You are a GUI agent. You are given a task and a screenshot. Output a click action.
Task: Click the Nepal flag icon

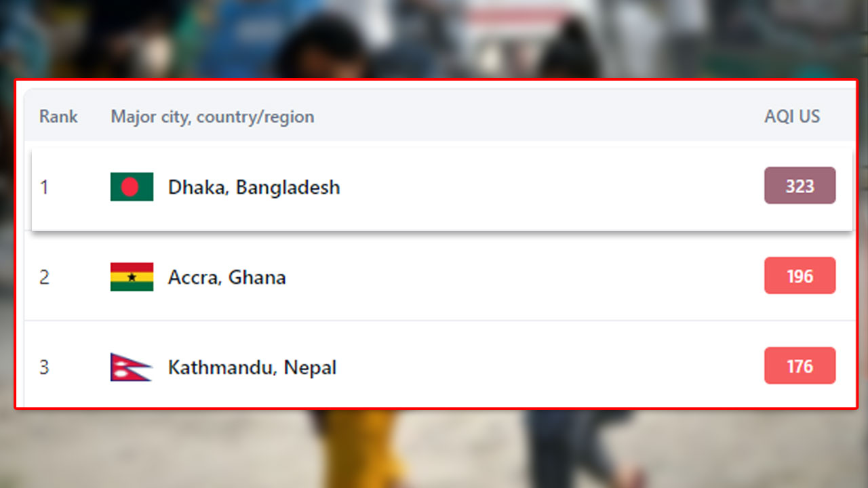131,367
